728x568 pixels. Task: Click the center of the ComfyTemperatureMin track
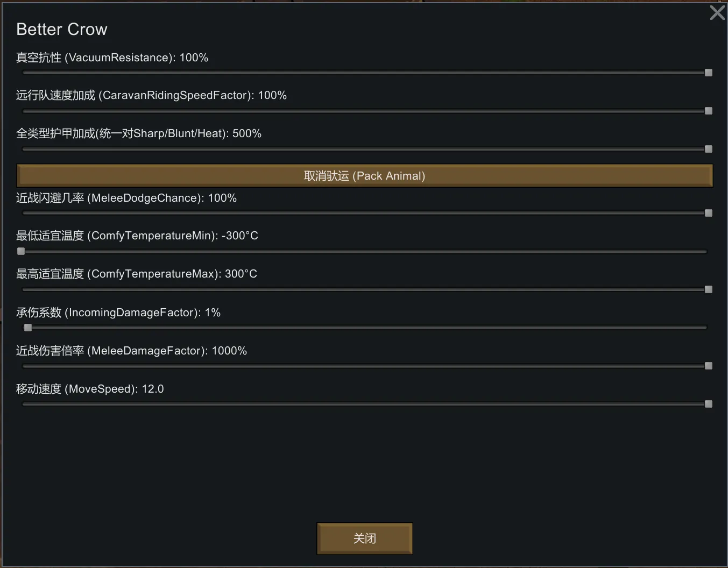coord(364,251)
